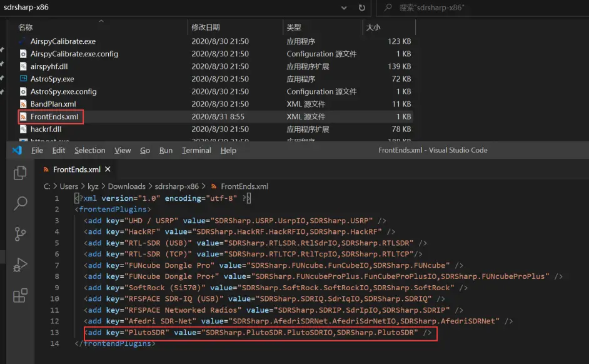The height and width of the screenshot is (364, 589).
Task: Close the FrontEnds.xml editor tab
Action: pos(108,169)
